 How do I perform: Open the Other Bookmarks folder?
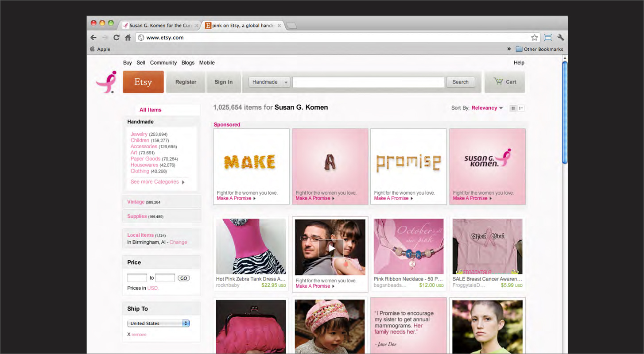click(x=539, y=49)
